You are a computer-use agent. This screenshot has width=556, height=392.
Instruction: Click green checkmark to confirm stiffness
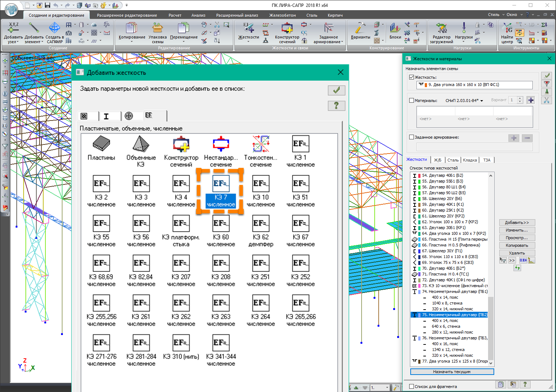[x=336, y=90]
